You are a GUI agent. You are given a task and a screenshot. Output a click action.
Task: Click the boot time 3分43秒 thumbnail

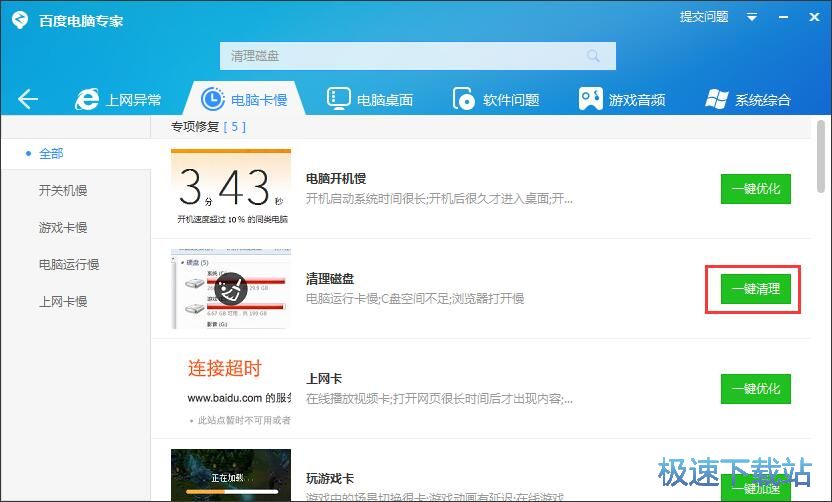click(x=231, y=188)
